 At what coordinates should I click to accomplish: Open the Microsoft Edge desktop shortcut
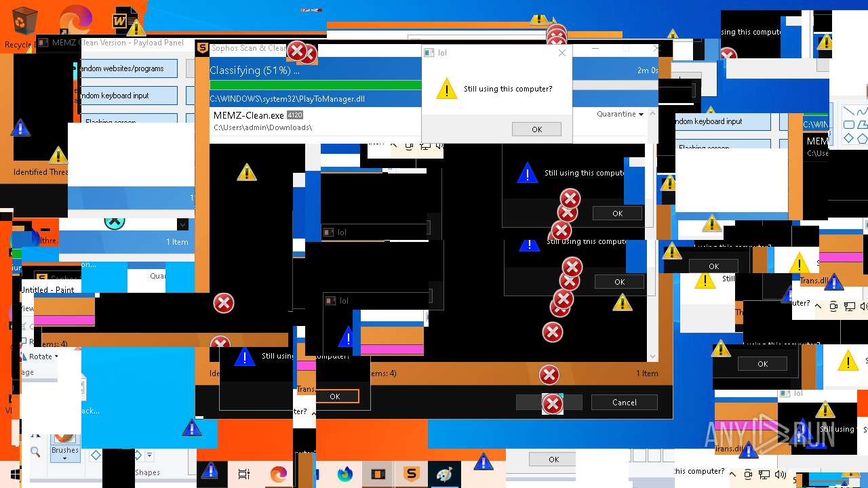pyautogui.click(x=75, y=20)
